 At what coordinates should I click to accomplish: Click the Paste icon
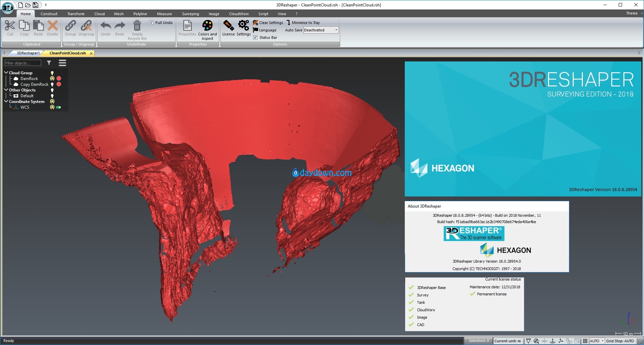pyautogui.click(x=39, y=26)
